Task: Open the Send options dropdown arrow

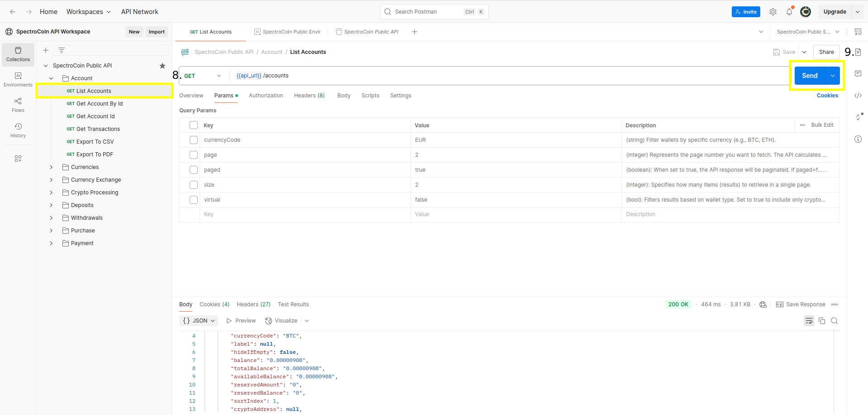Action: [833, 76]
